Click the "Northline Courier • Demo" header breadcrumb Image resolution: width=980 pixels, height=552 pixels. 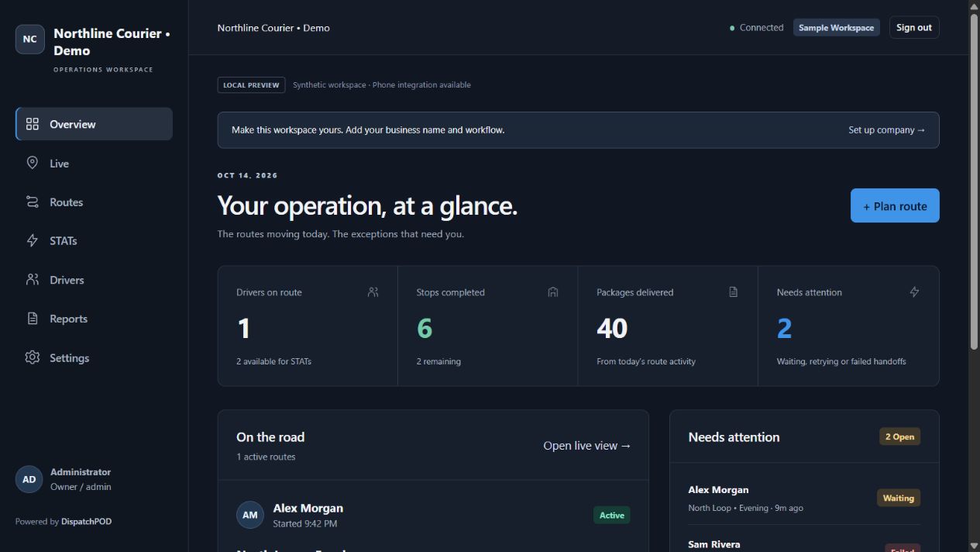(x=273, y=28)
